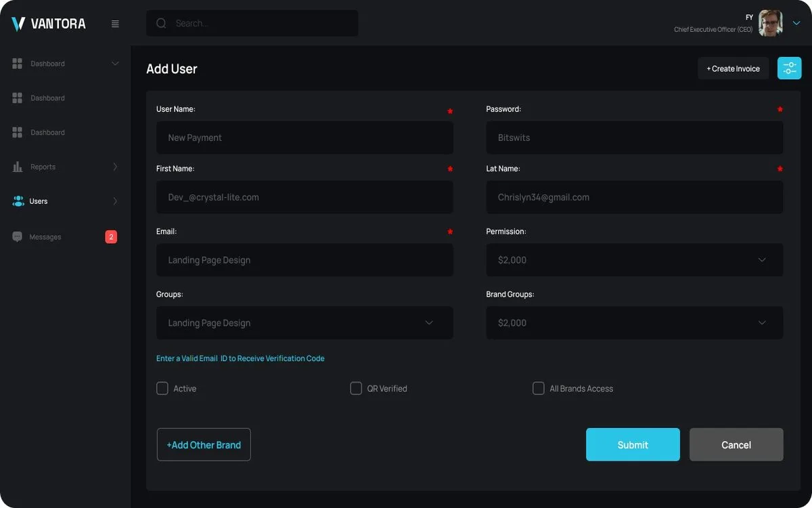The image size is (812, 508).
Task: Open the Brand Groups dropdown
Action: point(635,323)
